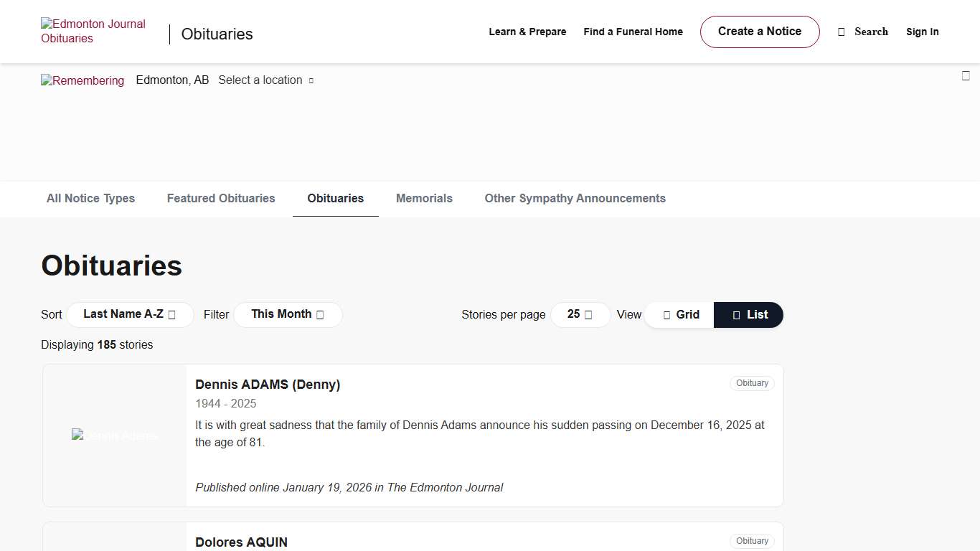The height and width of the screenshot is (551, 980).
Task: Go to Other Sympathy Announcements tab
Action: point(575,199)
